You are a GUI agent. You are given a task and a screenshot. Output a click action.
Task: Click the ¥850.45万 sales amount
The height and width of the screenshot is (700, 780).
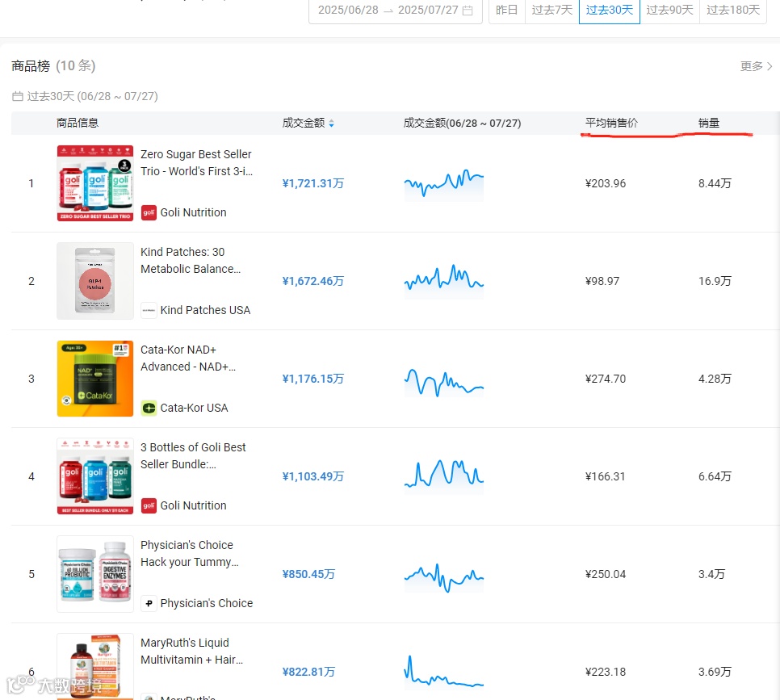(308, 574)
